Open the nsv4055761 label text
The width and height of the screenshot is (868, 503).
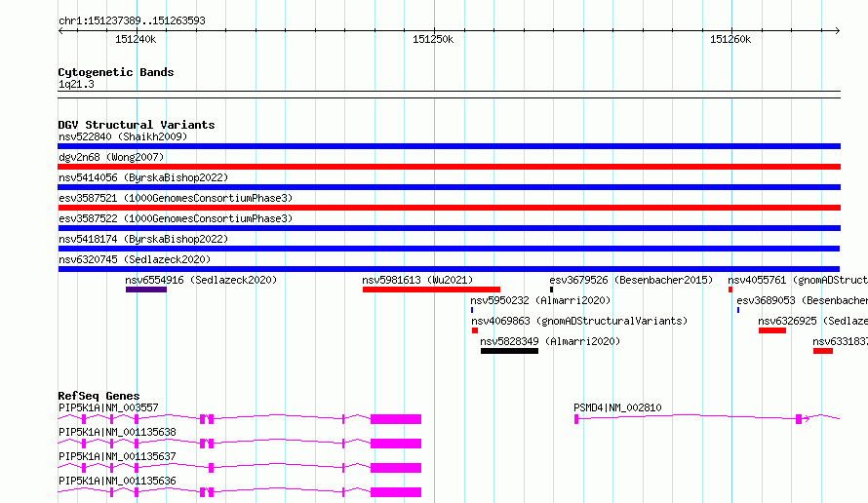798,280
